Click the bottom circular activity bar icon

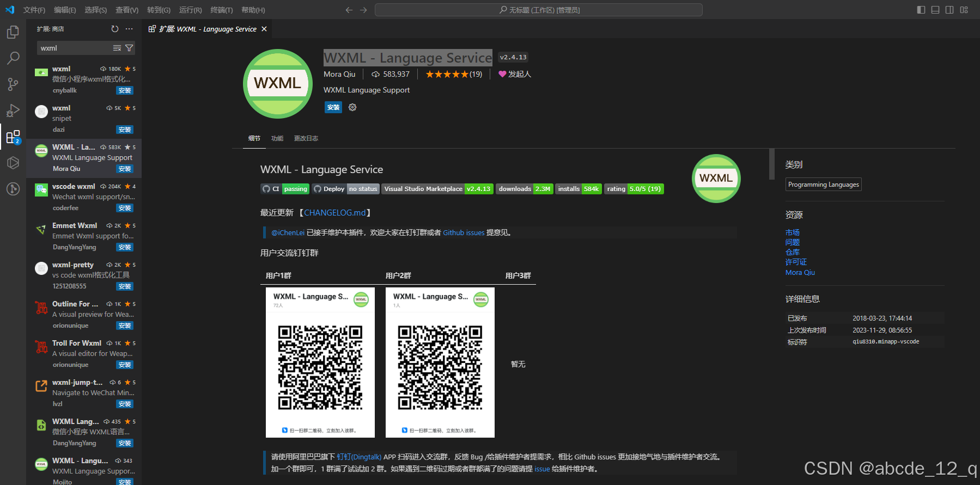tap(13, 189)
